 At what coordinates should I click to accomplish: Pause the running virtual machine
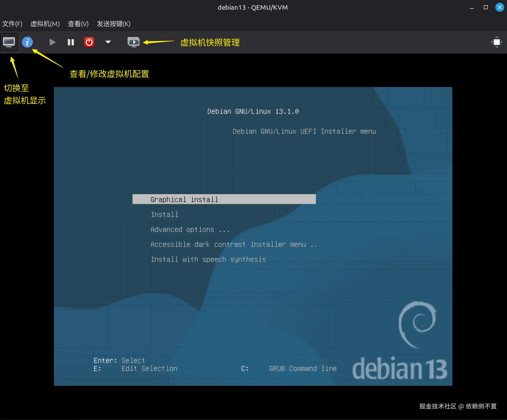coord(71,42)
